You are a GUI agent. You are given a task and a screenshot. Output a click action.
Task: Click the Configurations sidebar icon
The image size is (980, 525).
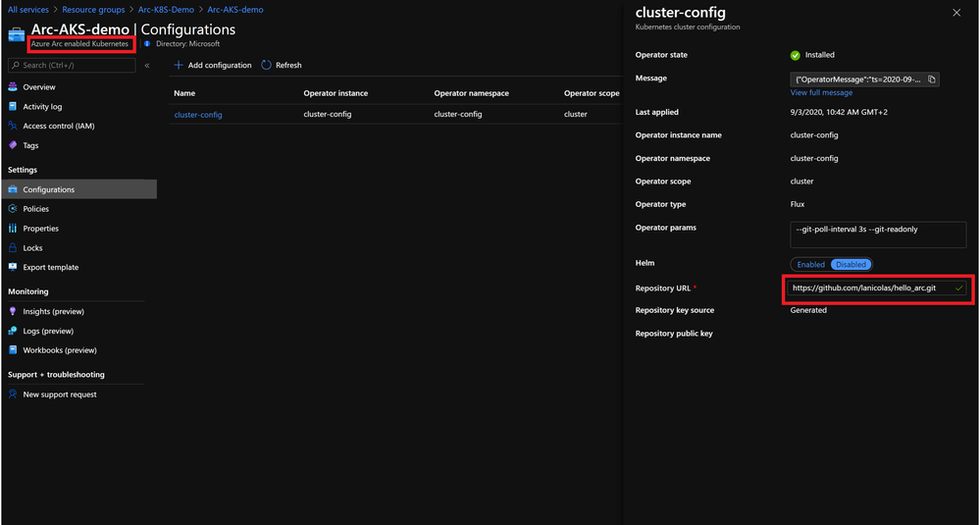[x=13, y=189]
